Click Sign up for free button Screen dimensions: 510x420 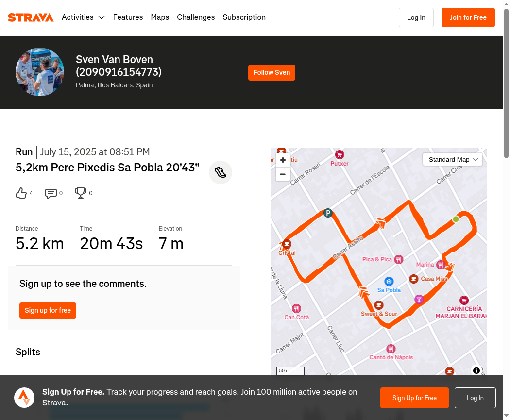[x=48, y=310]
